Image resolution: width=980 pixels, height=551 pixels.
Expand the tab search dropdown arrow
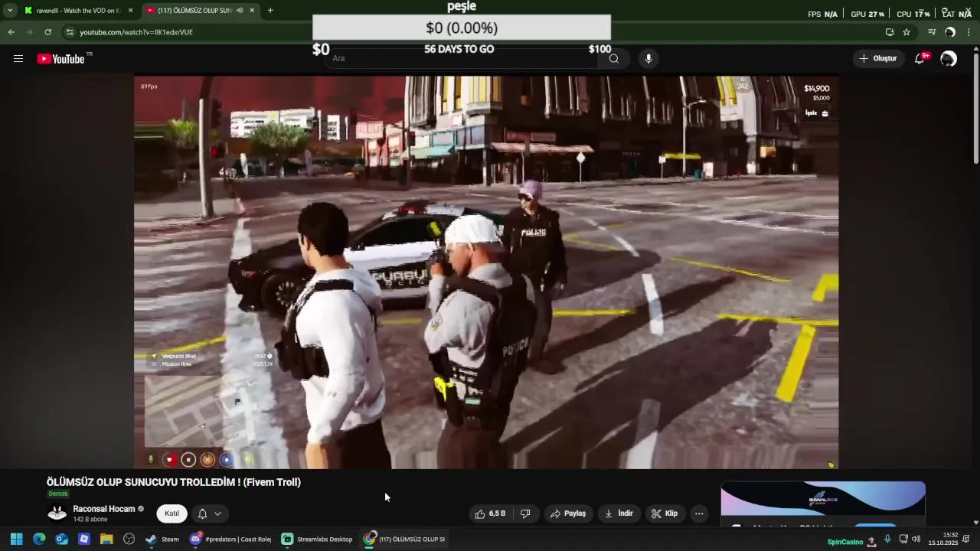pyautogui.click(x=10, y=11)
